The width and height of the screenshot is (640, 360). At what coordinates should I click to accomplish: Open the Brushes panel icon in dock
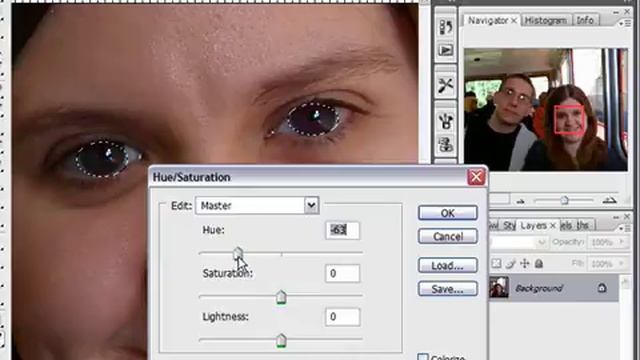point(445,121)
